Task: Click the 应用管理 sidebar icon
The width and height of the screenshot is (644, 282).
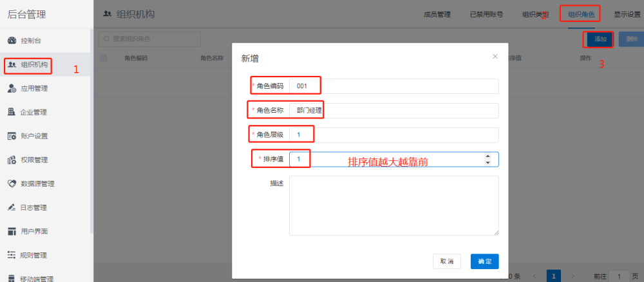Action: coord(12,88)
